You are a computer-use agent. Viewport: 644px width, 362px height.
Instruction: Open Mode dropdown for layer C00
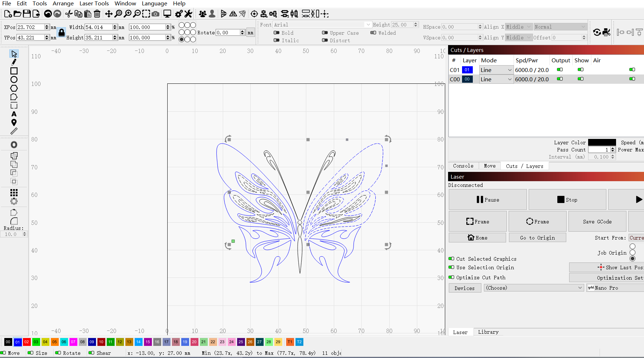(496, 79)
